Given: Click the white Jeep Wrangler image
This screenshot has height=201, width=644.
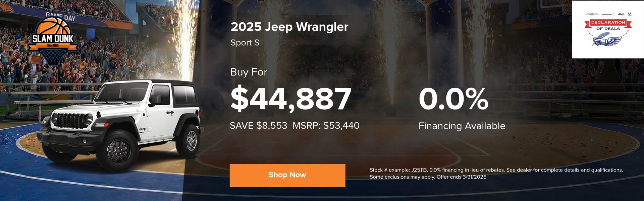Looking at the screenshot, I should tap(121, 124).
